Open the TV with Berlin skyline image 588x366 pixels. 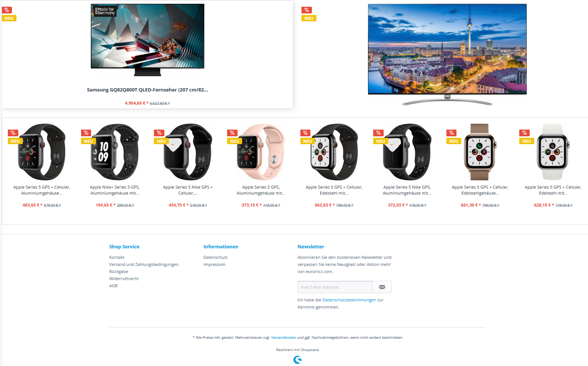coord(447,55)
